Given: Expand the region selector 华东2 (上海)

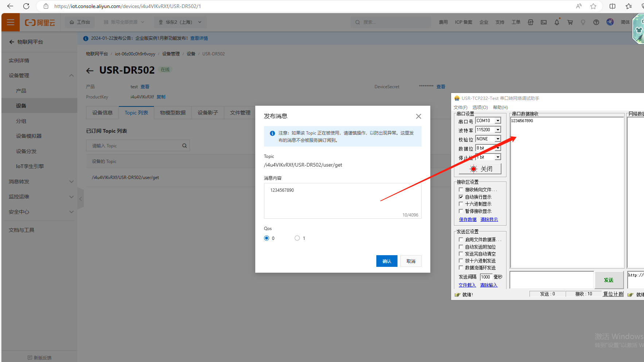Looking at the screenshot, I should click(180, 22).
